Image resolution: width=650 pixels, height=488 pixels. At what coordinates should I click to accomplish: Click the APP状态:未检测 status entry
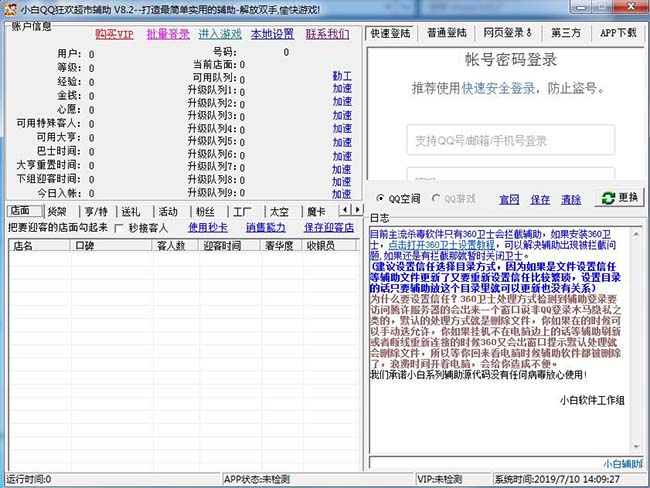coord(318,480)
